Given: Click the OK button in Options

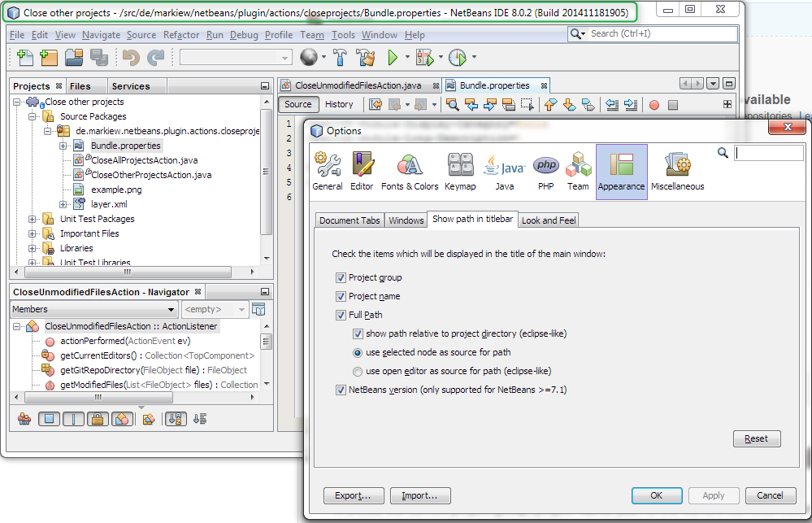Looking at the screenshot, I should [656, 495].
